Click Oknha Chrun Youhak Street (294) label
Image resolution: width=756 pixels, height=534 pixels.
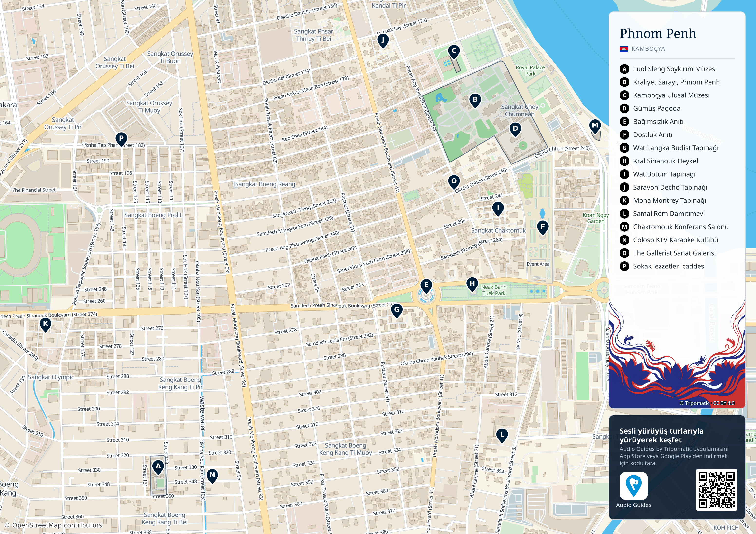tap(437, 358)
